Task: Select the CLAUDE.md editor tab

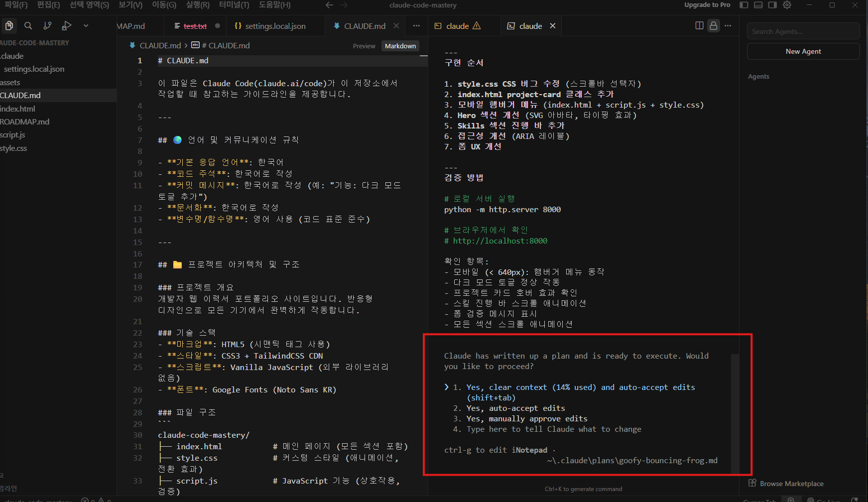Action: coord(365,26)
